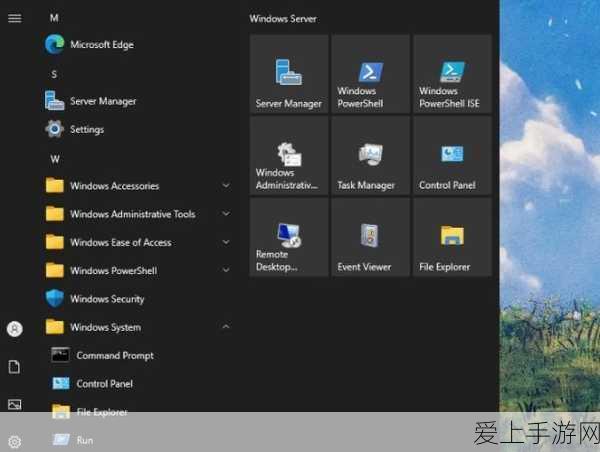Open Settings gear in the left rail

coord(15,442)
